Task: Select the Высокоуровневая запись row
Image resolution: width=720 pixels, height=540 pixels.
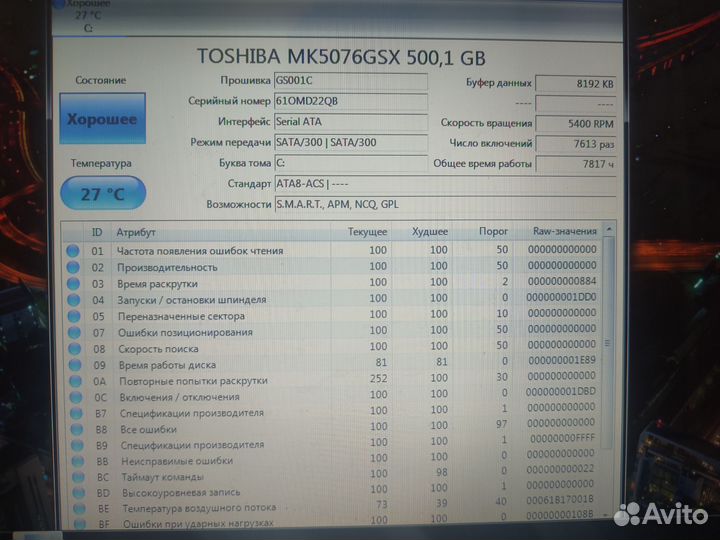Action: (336, 490)
